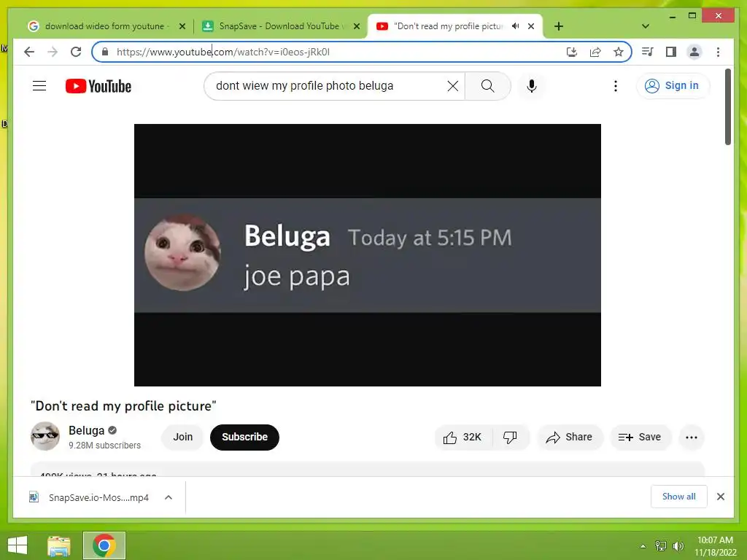Open taskbar clock and date

click(x=715, y=545)
